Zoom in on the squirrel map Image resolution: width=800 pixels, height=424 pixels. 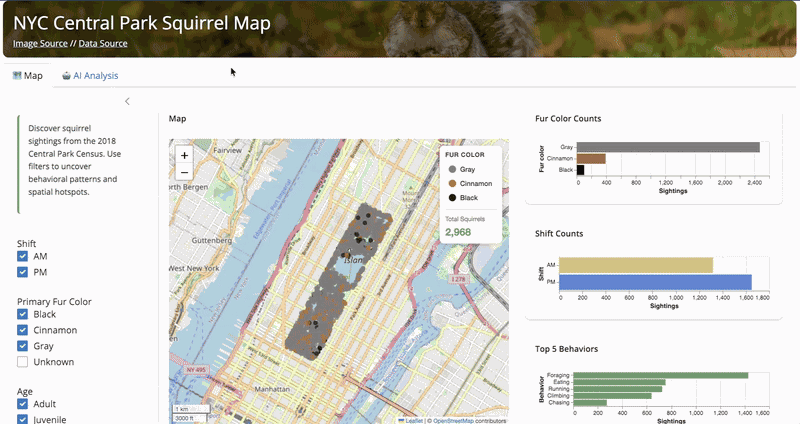(x=184, y=155)
